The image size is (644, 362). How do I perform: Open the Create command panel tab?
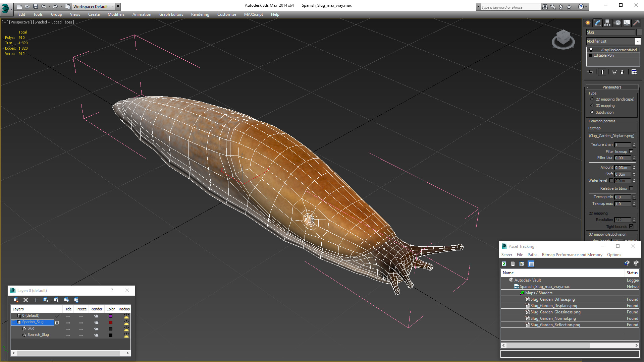(x=588, y=23)
